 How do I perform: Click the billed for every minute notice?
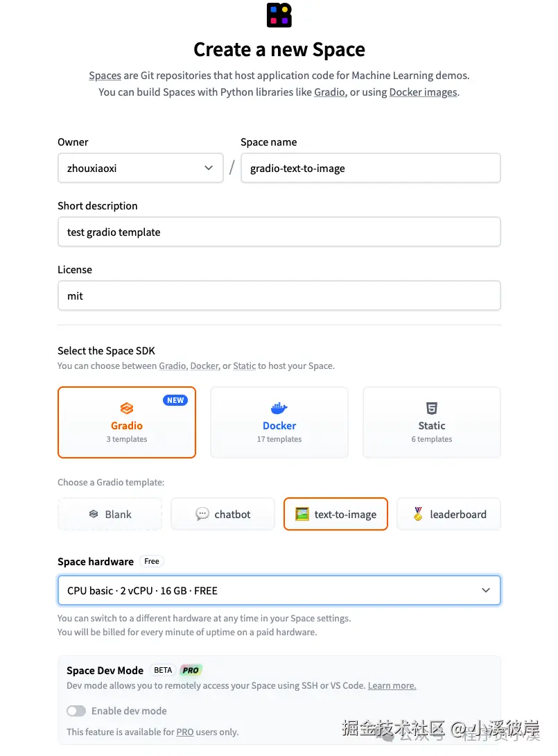187,632
